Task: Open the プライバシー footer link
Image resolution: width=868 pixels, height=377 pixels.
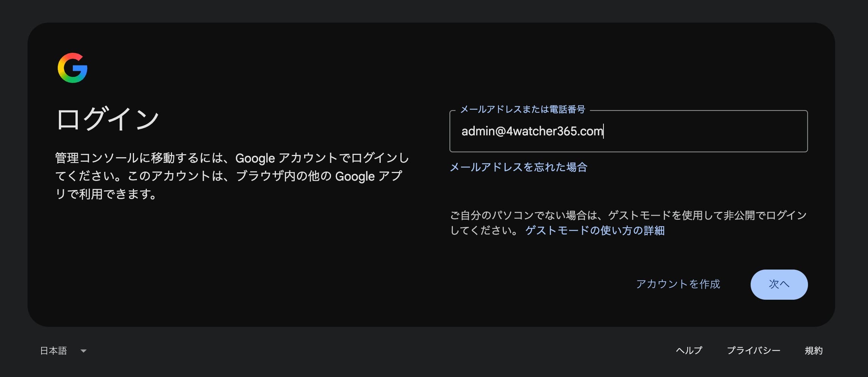Action: (x=754, y=351)
